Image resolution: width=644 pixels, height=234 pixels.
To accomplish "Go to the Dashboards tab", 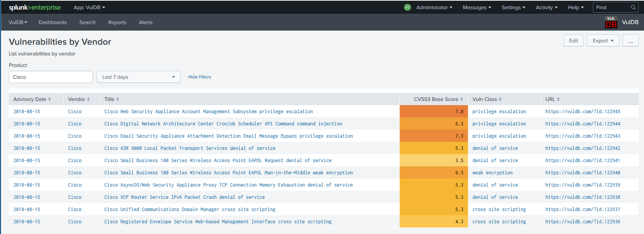I will tap(53, 23).
